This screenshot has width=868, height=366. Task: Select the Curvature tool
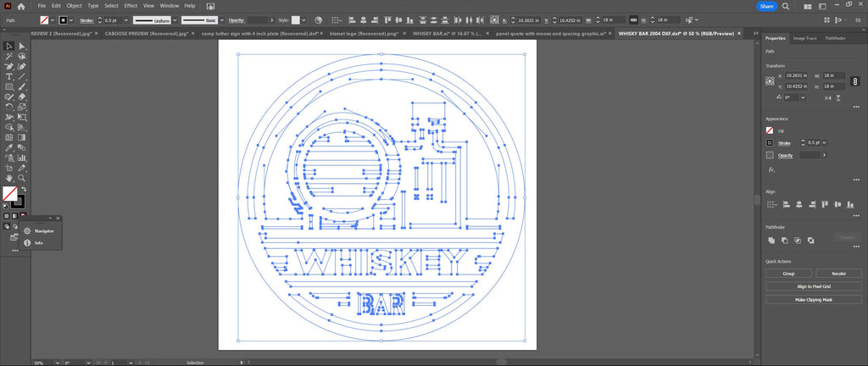click(x=22, y=66)
